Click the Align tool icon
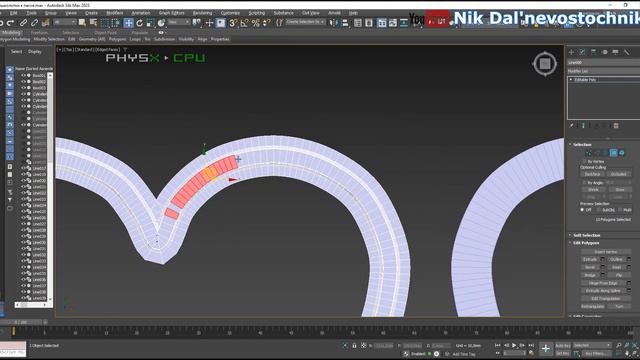 click(x=345, y=23)
